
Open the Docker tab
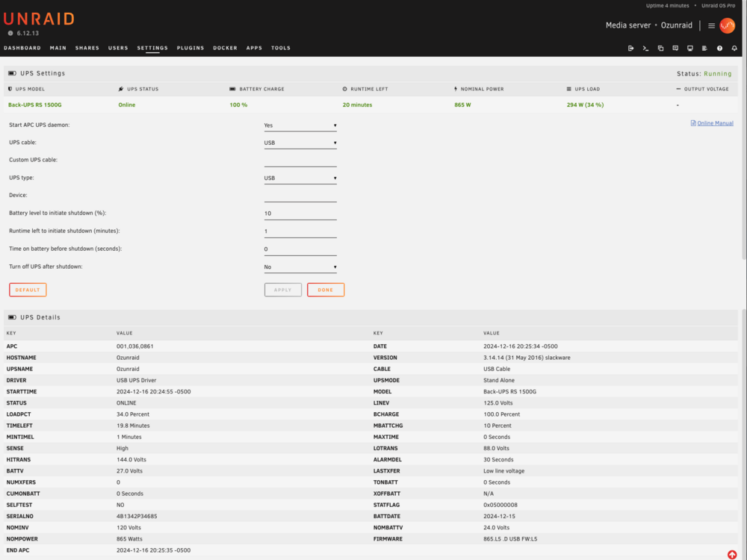pyautogui.click(x=226, y=48)
